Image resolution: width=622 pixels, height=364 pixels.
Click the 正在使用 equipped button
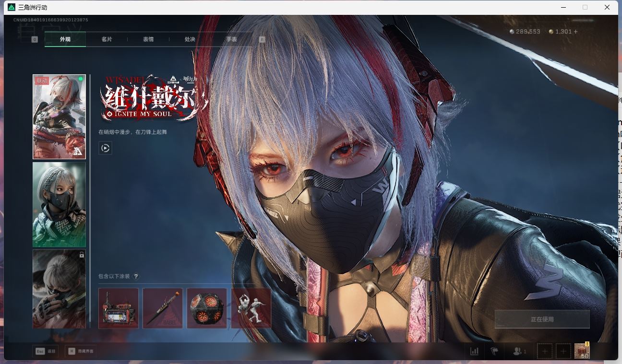(x=542, y=318)
